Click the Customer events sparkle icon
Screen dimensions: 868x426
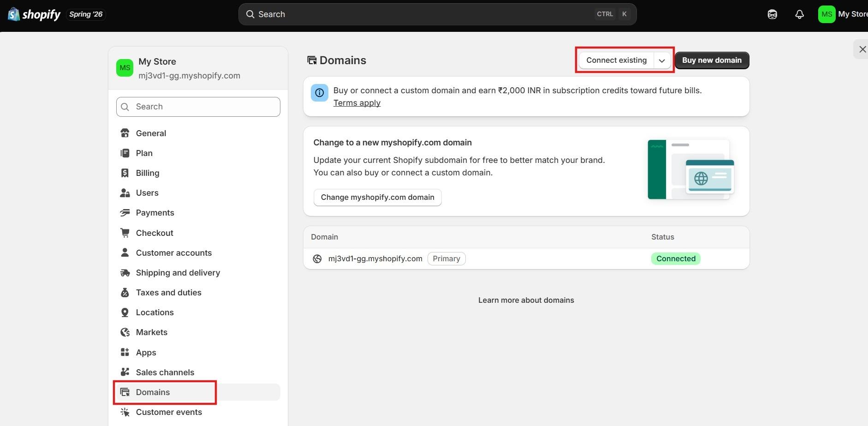pos(125,412)
